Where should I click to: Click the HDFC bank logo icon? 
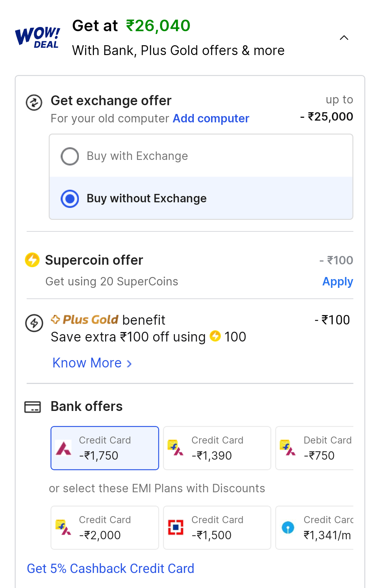(176, 527)
